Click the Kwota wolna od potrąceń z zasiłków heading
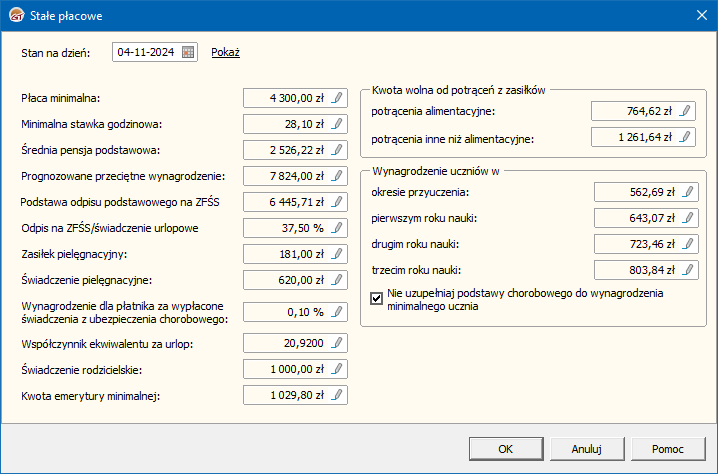This screenshot has width=718, height=474. tap(458, 90)
